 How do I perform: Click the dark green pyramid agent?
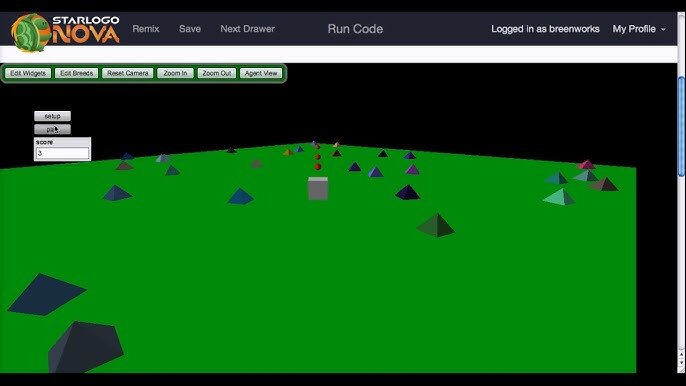click(436, 225)
